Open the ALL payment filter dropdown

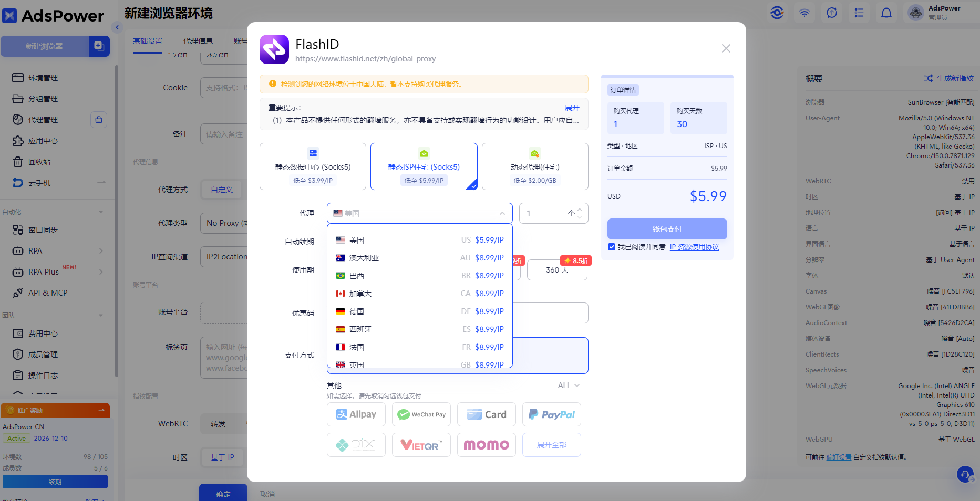pos(569,385)
